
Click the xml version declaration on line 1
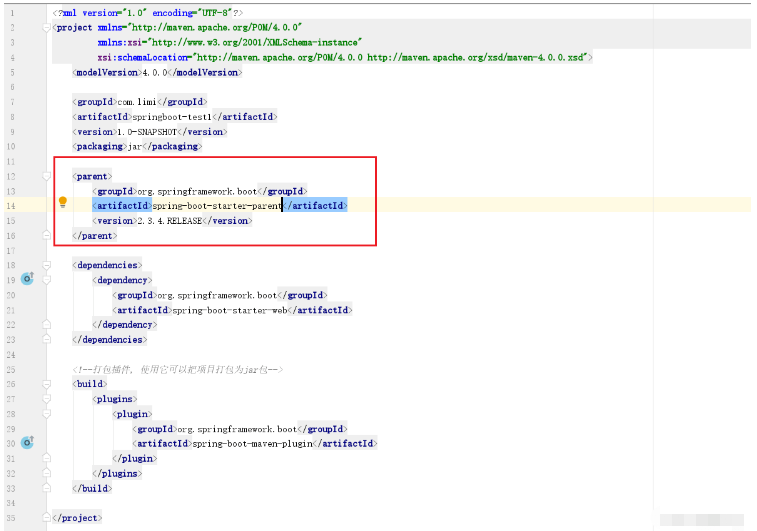148,13
